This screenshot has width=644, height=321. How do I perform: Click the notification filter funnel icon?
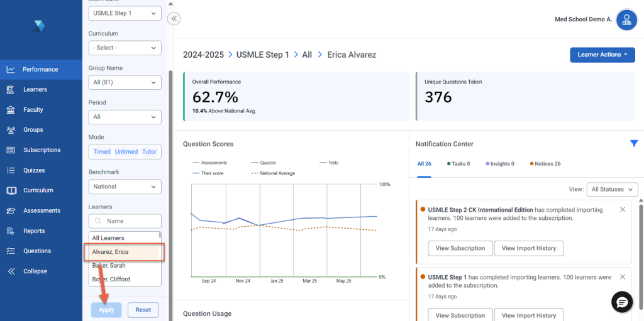coord(634,144)
